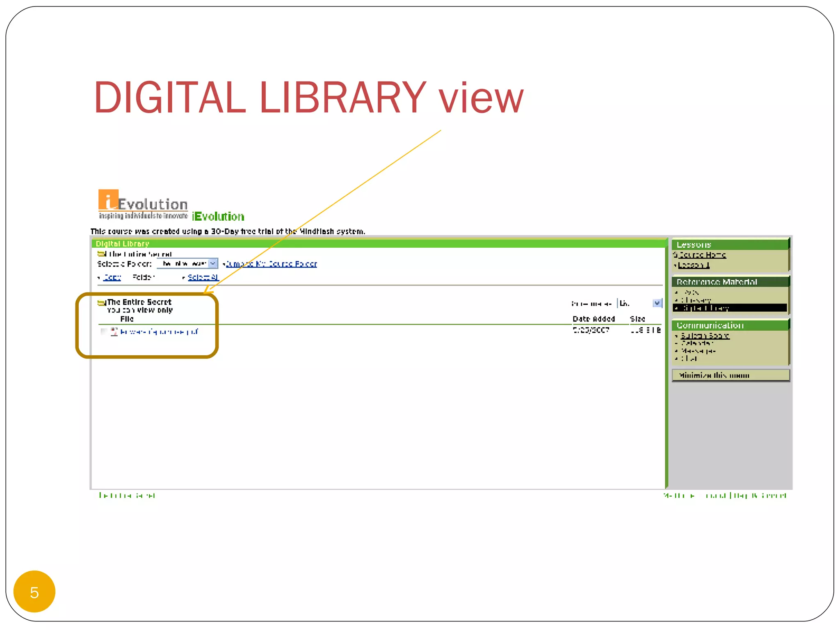Click the Date Added column header

coord(593,319)
